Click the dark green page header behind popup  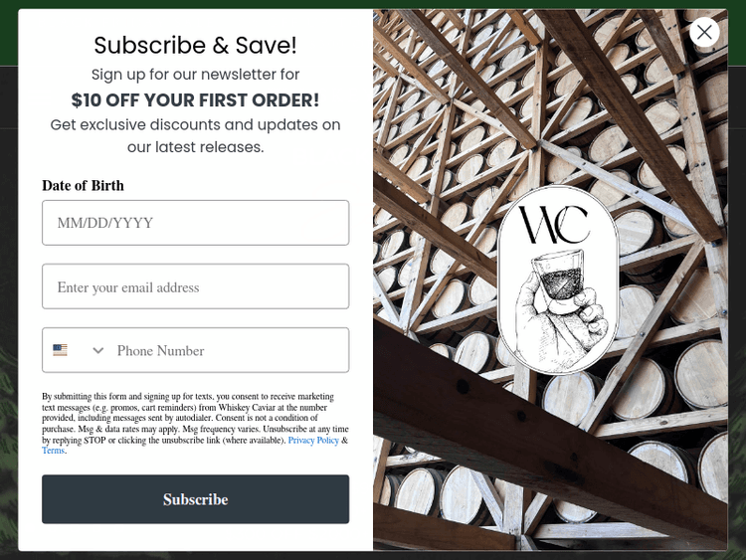pos(373,4)
